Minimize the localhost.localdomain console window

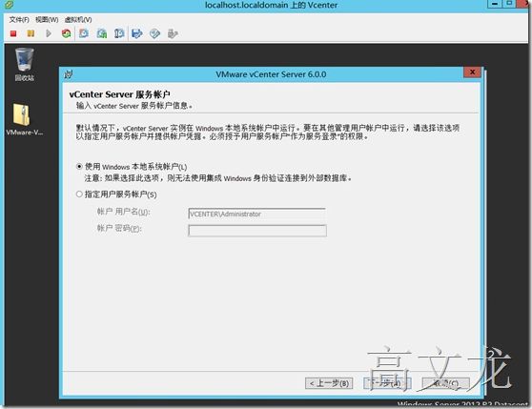coord(495,4)
